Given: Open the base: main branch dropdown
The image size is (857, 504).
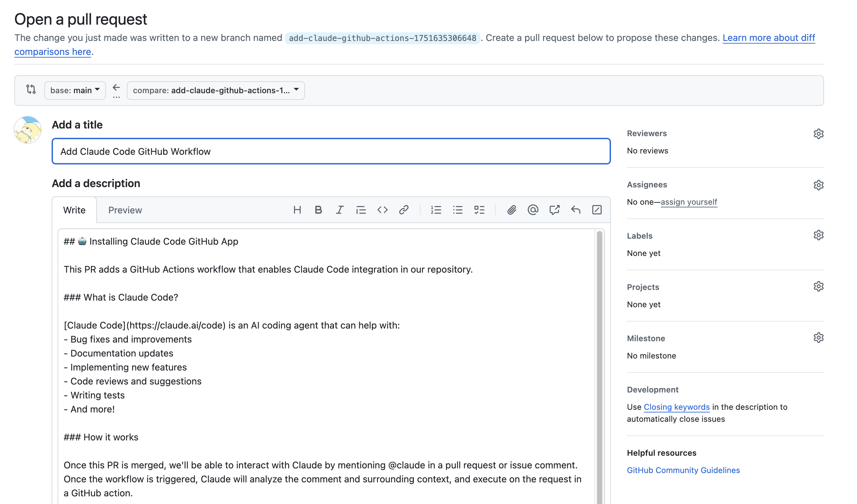Looking at the screenshot, I should (x=75, y=91).
